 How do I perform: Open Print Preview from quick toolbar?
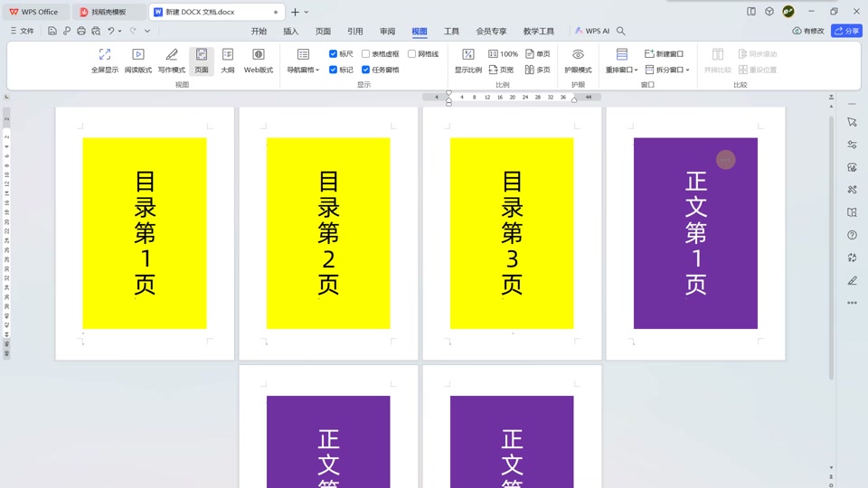tap(97, 31)
